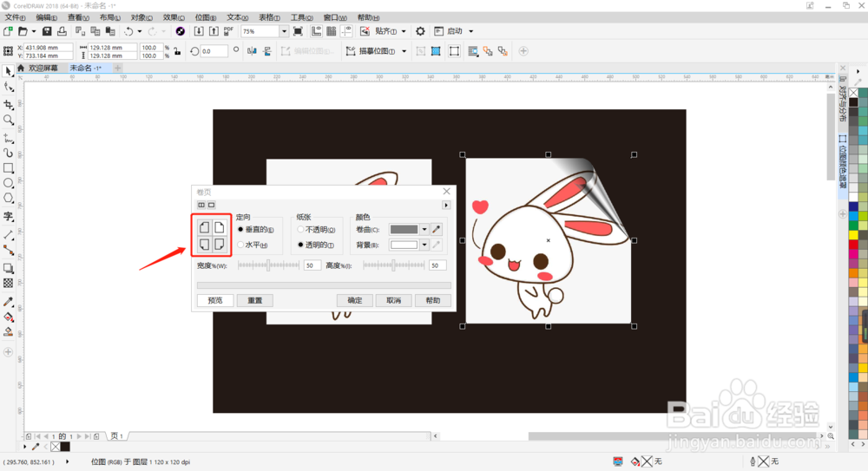Click publish to PDF icon

tap(228, 31)
